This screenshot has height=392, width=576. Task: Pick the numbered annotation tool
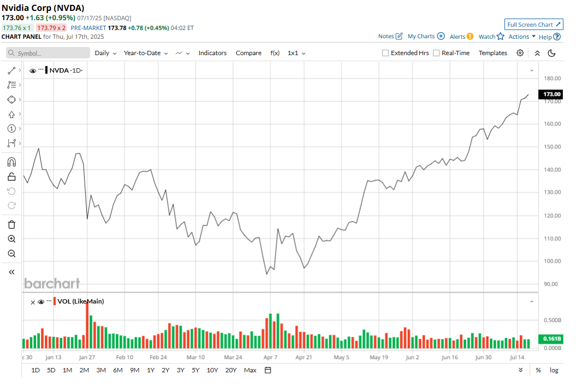coord(11,129)
